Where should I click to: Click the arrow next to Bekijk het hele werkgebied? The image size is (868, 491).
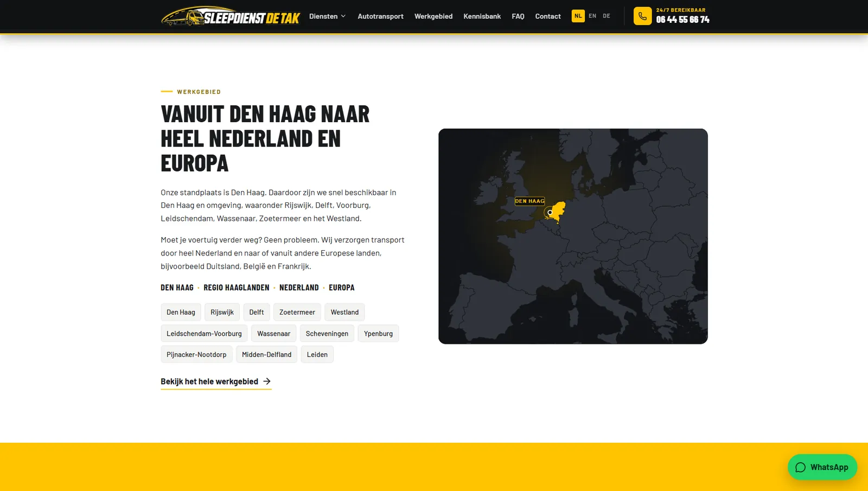coord(267,381)
